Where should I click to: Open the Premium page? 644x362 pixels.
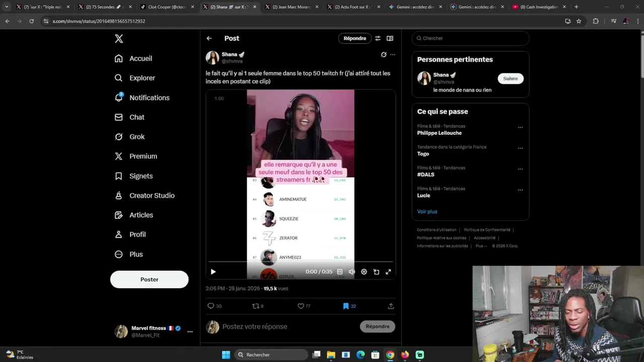pyautogui.click(x=136, y=156)
